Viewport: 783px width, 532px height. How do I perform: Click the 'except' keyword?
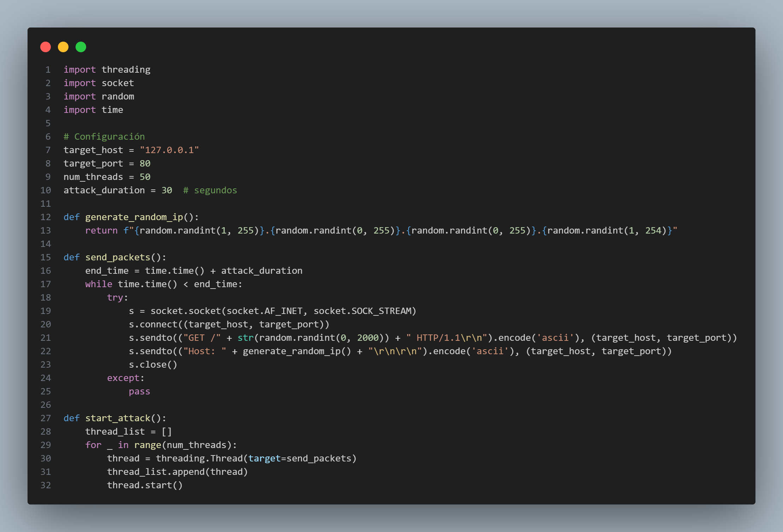coord(123,378)
